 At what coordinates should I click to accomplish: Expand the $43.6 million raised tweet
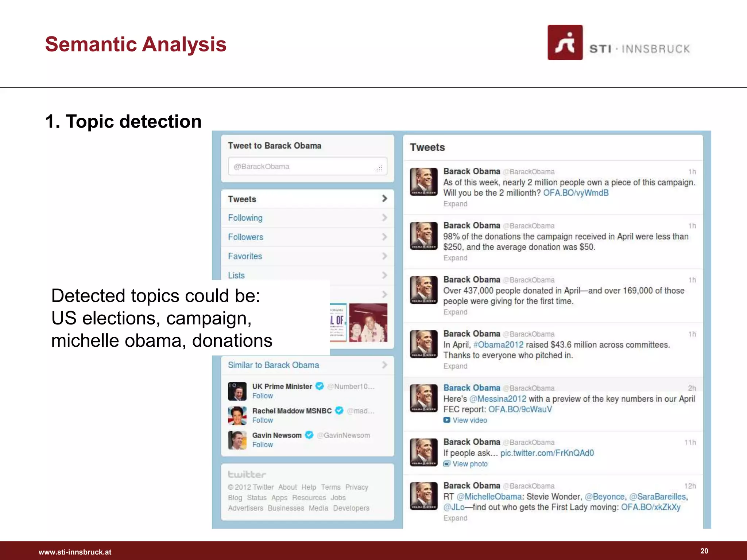click(x=455, y=366)
